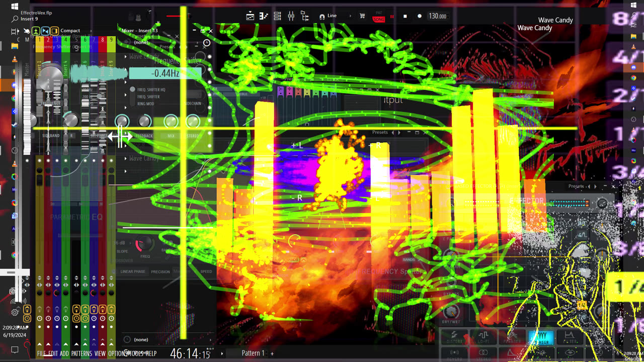The height and width of the screenshot is (362, 644).
Task: Open Windows search on left taskbar
Action: tap(15, 19)
